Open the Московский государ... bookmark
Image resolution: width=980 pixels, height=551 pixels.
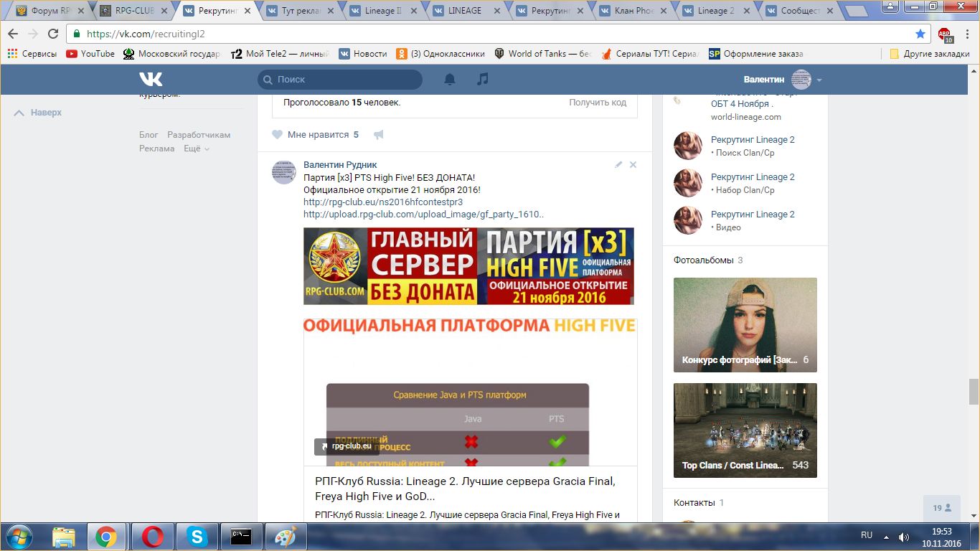pyautogui.click(x=172, y=54)
